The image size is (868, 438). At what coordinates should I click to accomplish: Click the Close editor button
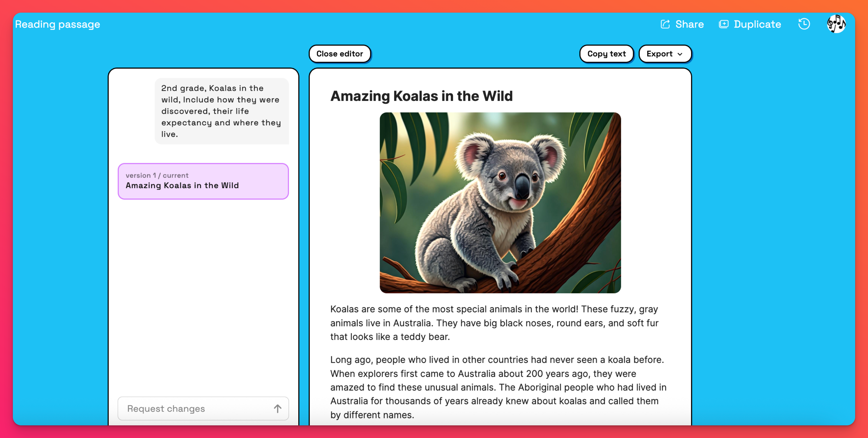click(x=339, y=54)
